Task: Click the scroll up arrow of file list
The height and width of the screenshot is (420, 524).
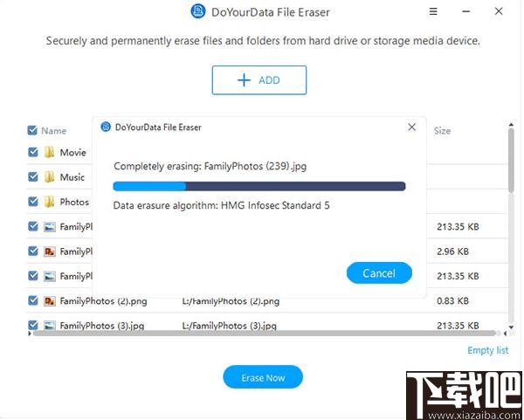Action: [511, 125]
